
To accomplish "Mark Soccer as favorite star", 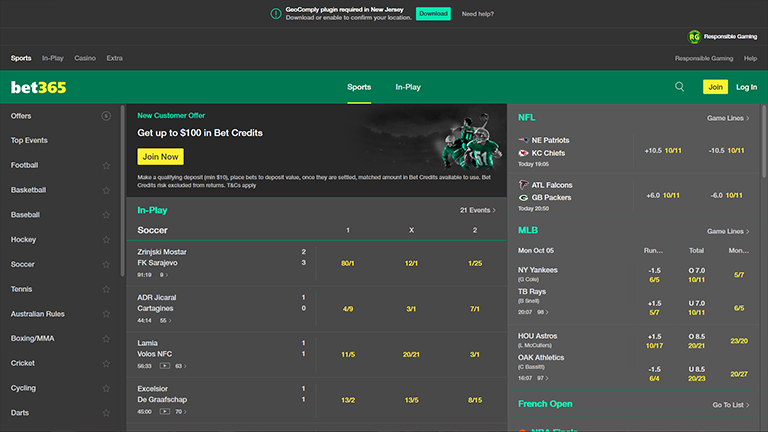I will [x=106, y=264].
